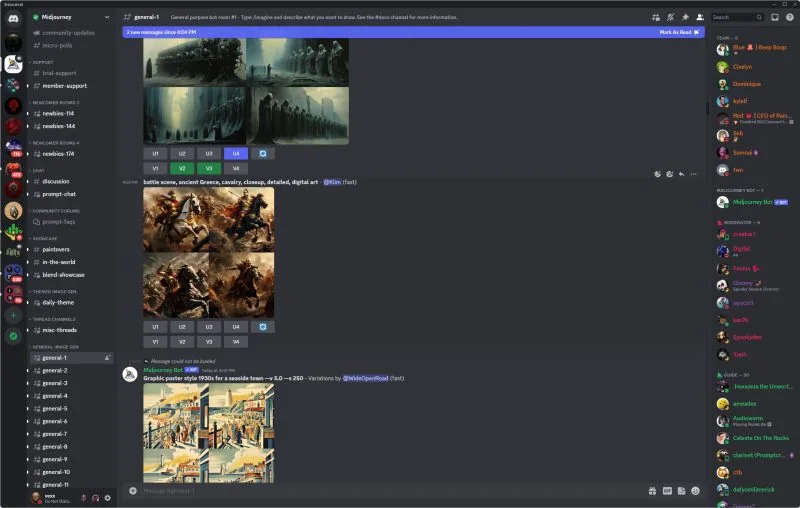Select the Midjourney sailboat server icon
This screenshot has height=508, width=800.
13,64
